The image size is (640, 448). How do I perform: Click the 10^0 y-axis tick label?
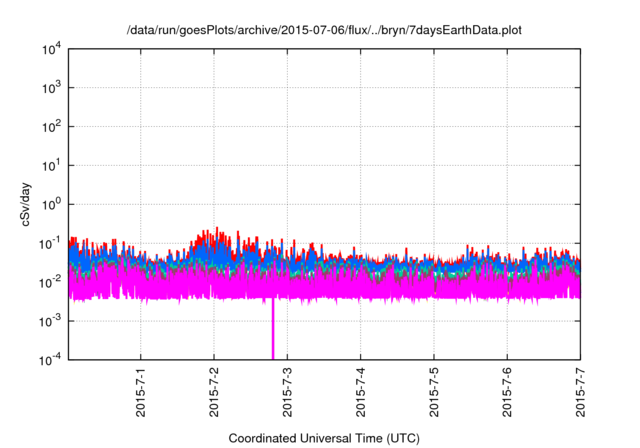(x=51, y=204)
